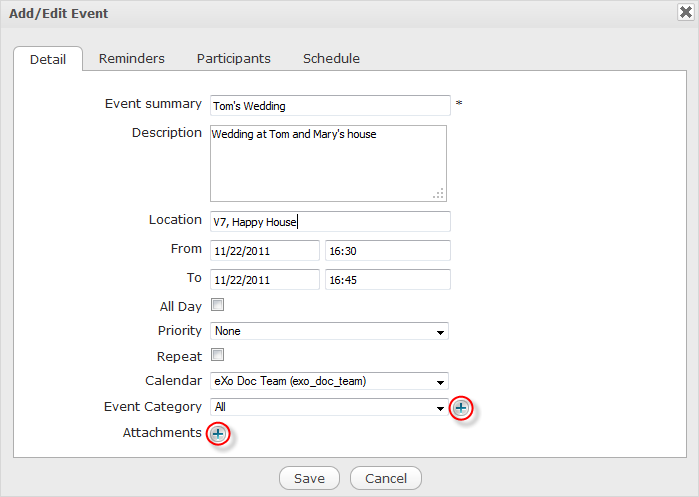
Task: Switch to the Reminders tab
Action: pyautogui.click(x=131, y=59)
